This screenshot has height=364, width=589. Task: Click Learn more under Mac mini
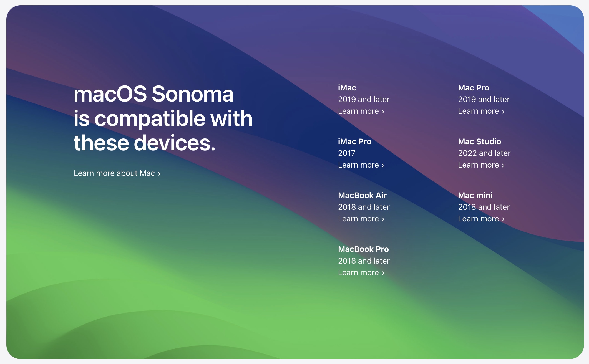(x=481, y=219)
